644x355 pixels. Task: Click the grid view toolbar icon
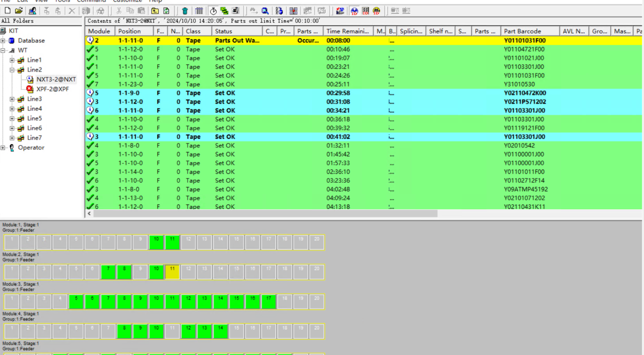click(199, 10)
